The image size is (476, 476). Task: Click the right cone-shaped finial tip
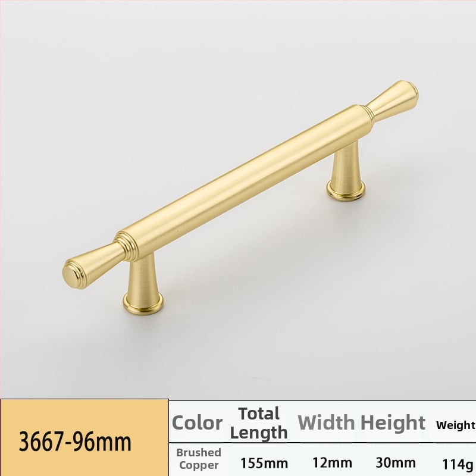pos(393,99)
